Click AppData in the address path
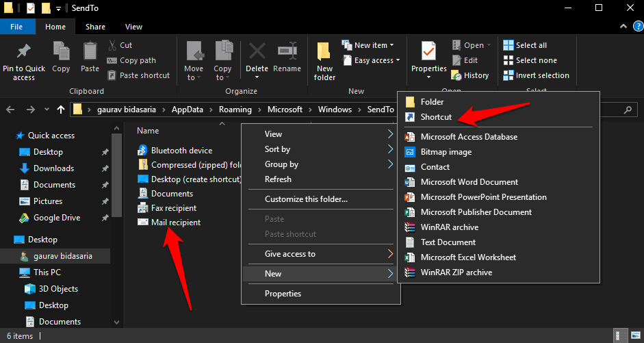 coord(188,110)
